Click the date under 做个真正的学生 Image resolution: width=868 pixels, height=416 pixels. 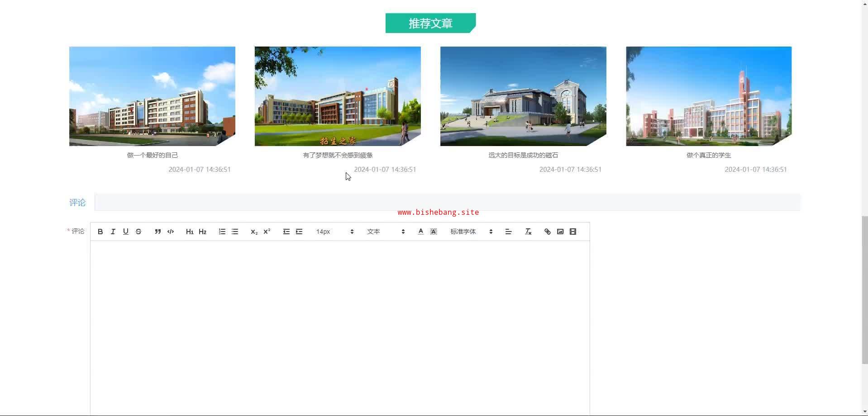tap(756, 170)
